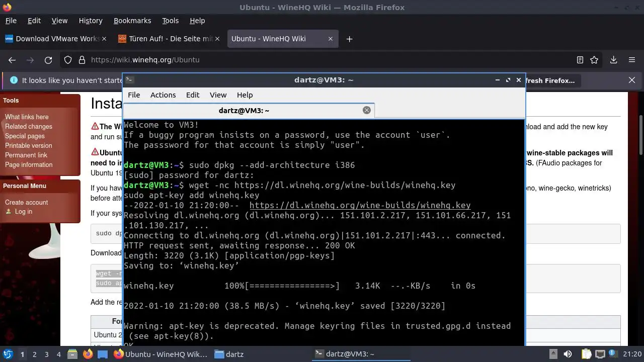Open the tracking protection shield icon
This screenshot has width=644, height=362.
pyautogui.click(x=68, y=60)
